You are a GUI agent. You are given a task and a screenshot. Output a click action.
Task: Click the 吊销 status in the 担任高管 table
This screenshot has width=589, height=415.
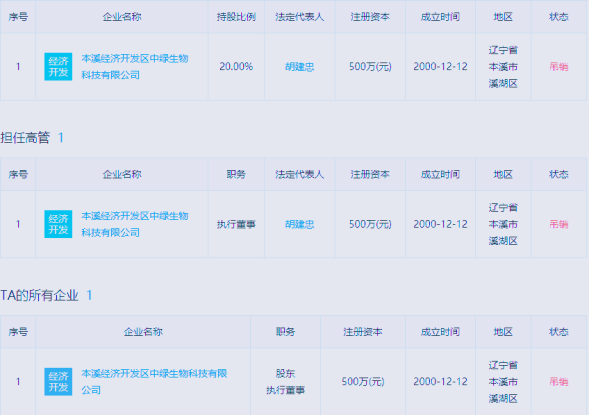click(x=559, y=224)
